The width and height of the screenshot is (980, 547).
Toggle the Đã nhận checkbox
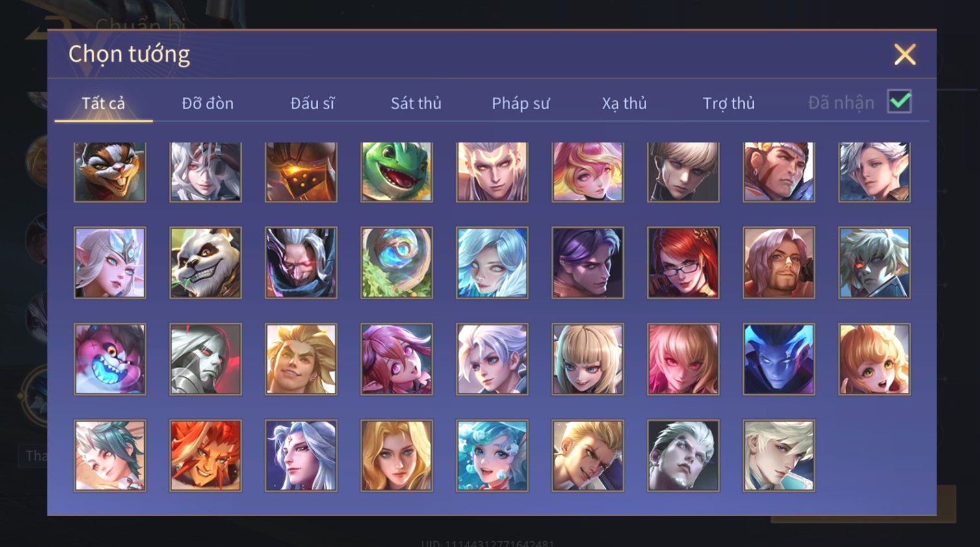[899, 101]
